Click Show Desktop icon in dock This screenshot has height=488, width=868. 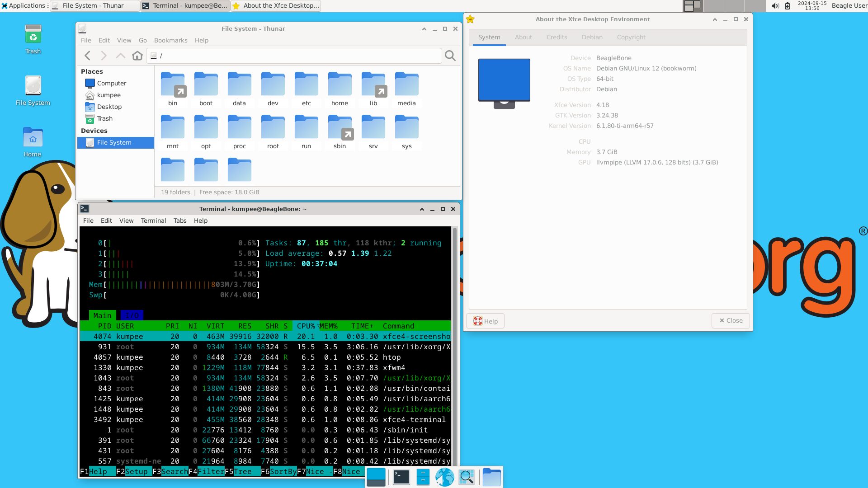click(376, 477)
